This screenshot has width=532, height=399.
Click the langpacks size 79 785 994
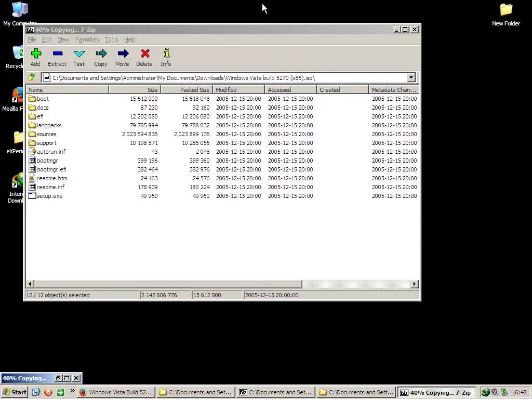(144, 125)
